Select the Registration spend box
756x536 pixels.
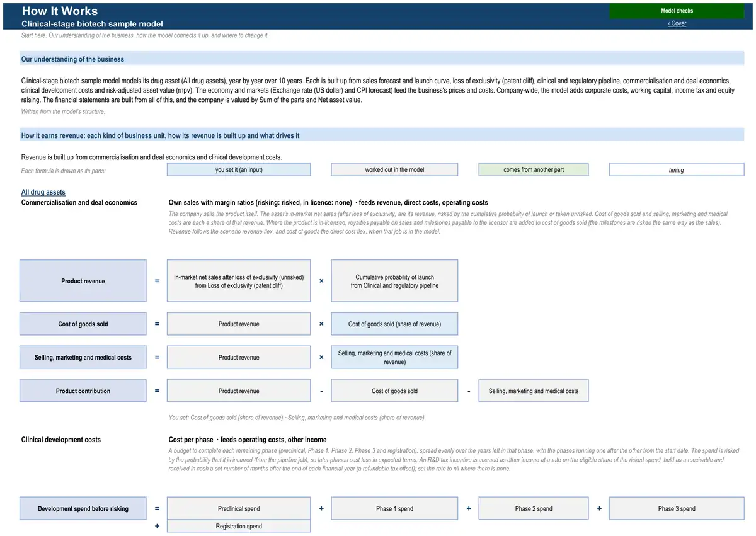point(239,526)
